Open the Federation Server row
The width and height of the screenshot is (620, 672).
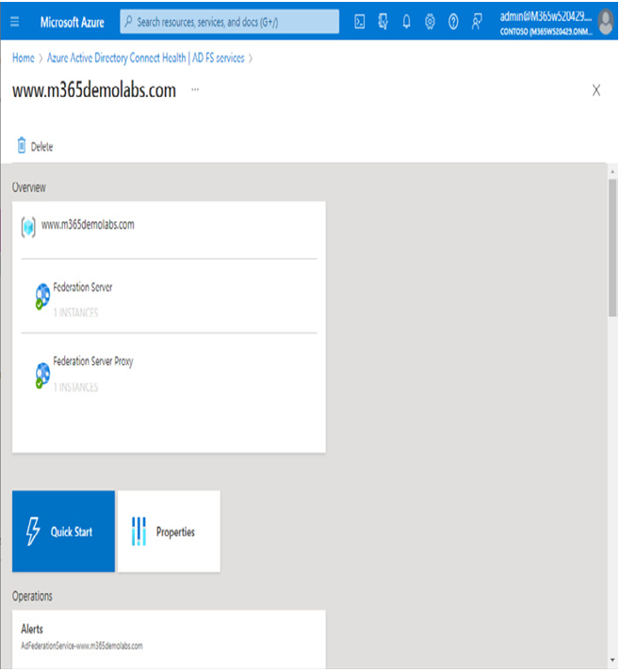click(x=169, y=297)
